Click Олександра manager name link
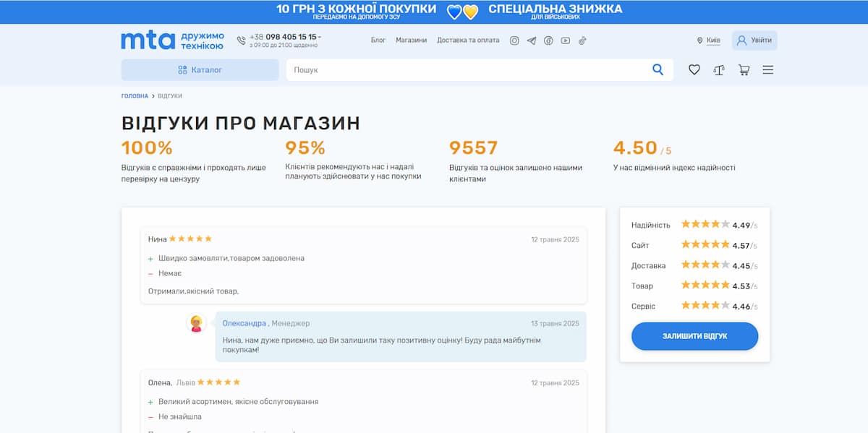This screenshot has height=433, width=868. 244,323
